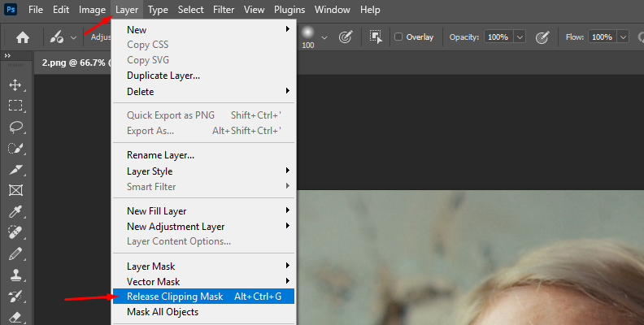Select the Frame tool
Image resolution: width=644 pixels, height=325 pixels.
coord(15,190)
